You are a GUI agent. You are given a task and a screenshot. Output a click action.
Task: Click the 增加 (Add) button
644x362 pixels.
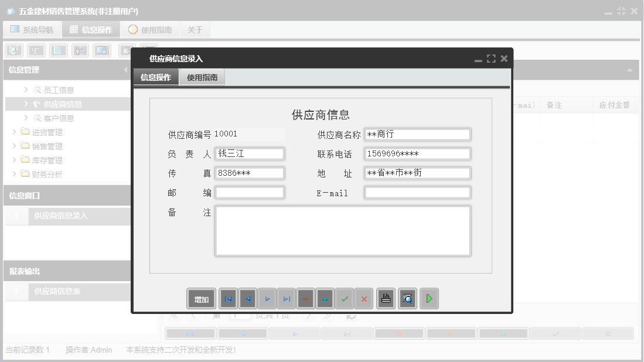(201, 298)
